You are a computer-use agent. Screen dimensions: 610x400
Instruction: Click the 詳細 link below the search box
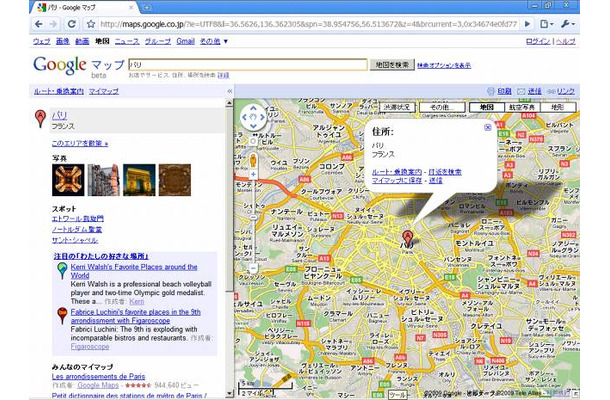[x=223, y=75]
